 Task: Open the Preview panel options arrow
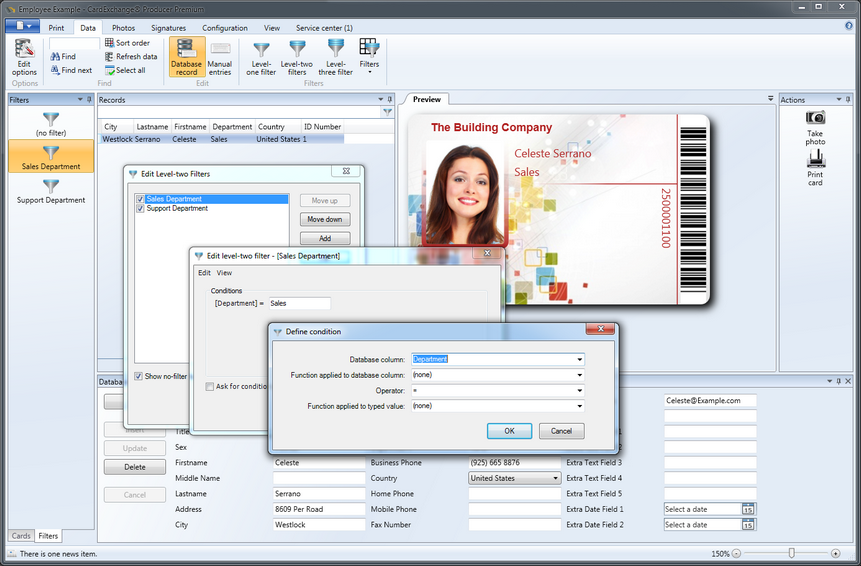tap(770, 98)
